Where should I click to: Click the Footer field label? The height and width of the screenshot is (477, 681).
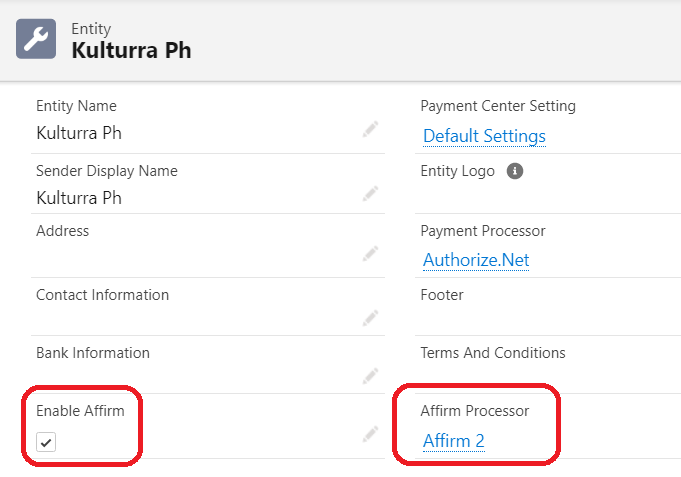(442, 295)
